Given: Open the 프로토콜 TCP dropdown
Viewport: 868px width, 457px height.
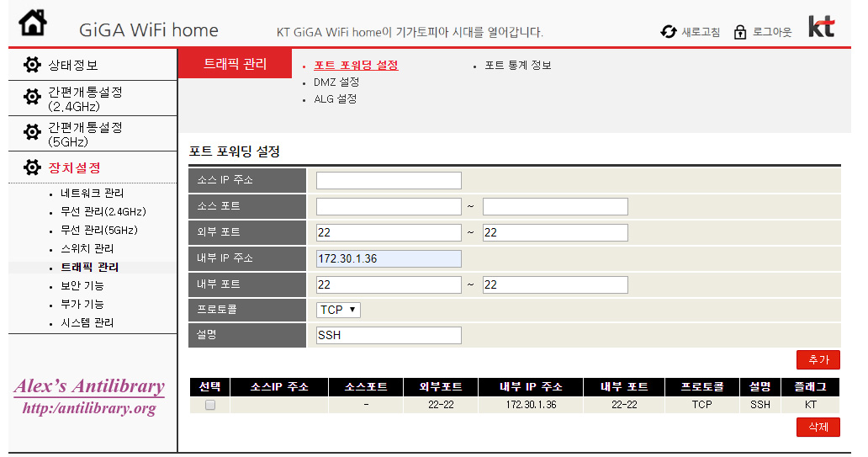Looking at the screenshot, I should click(338, 310).
